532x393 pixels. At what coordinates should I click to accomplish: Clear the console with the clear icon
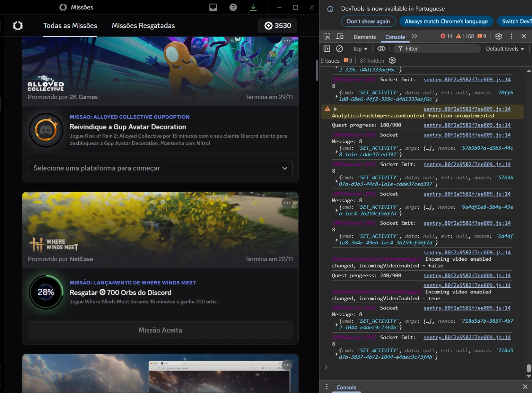tap(340, 49)
